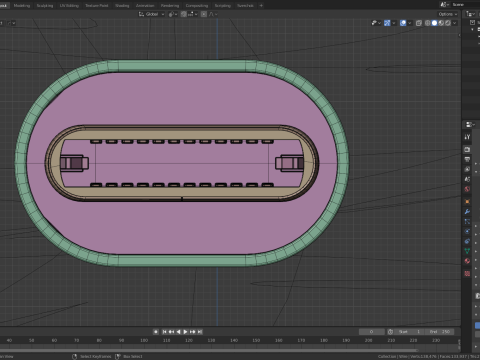Open the Texture properties tab

pyautogui.click(x=467, y=273)
